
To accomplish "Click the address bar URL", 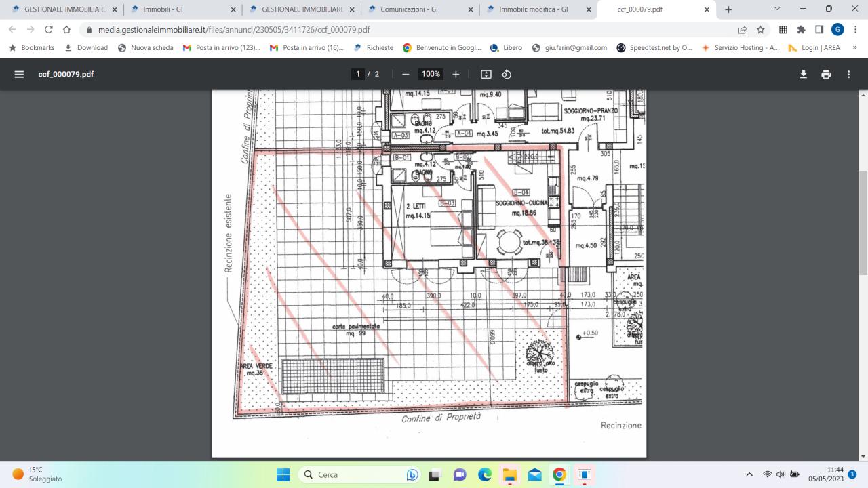I will point(234,30).
